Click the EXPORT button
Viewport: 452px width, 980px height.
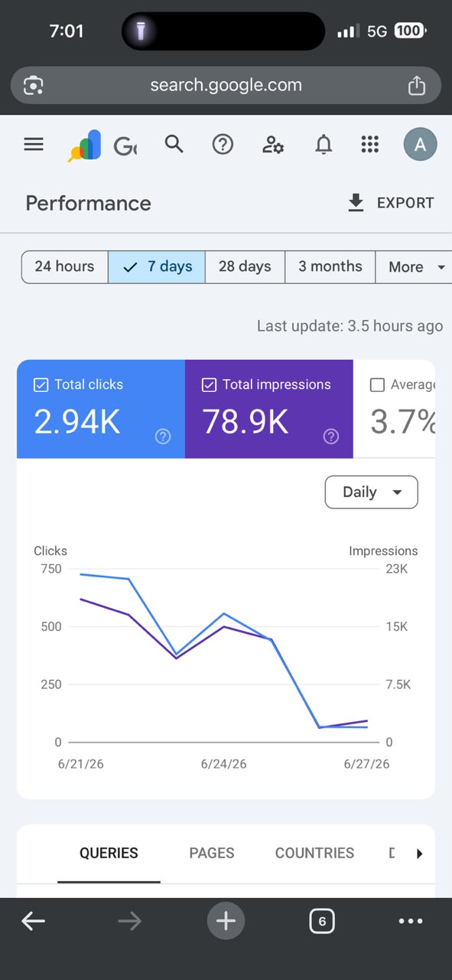(391, 203)
